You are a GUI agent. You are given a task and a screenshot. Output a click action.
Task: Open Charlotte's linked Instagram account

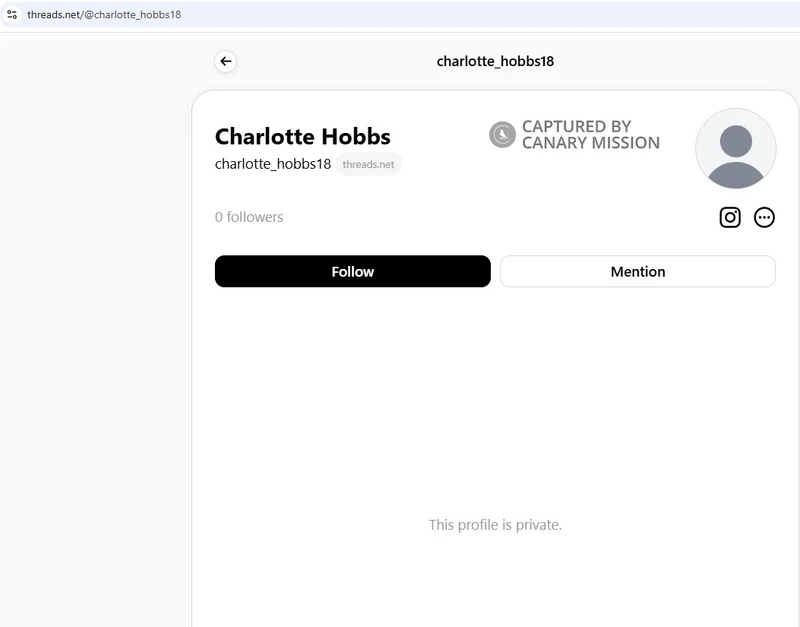729,217
